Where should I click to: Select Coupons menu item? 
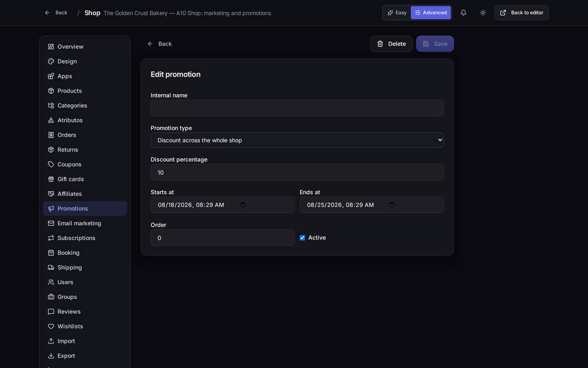tap(85, 164)
